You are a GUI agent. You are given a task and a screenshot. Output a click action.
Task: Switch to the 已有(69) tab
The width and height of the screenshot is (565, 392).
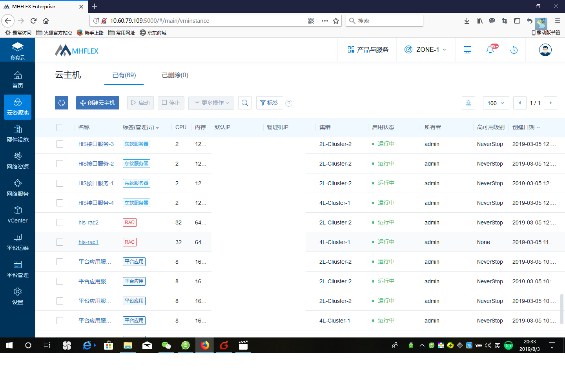[124, 75]
